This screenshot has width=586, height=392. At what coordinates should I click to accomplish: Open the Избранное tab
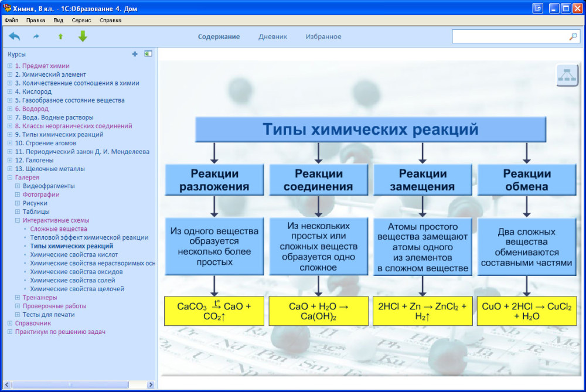click(323, 36)
